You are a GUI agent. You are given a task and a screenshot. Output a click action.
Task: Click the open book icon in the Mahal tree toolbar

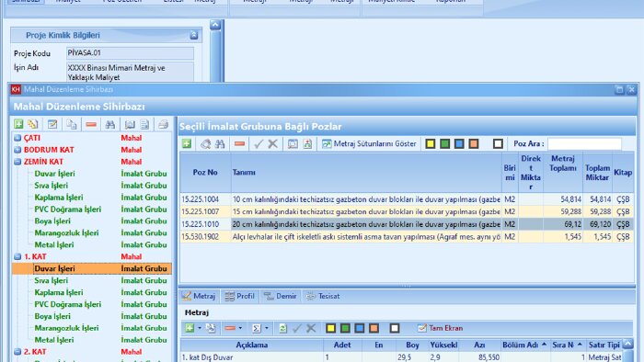130,124
